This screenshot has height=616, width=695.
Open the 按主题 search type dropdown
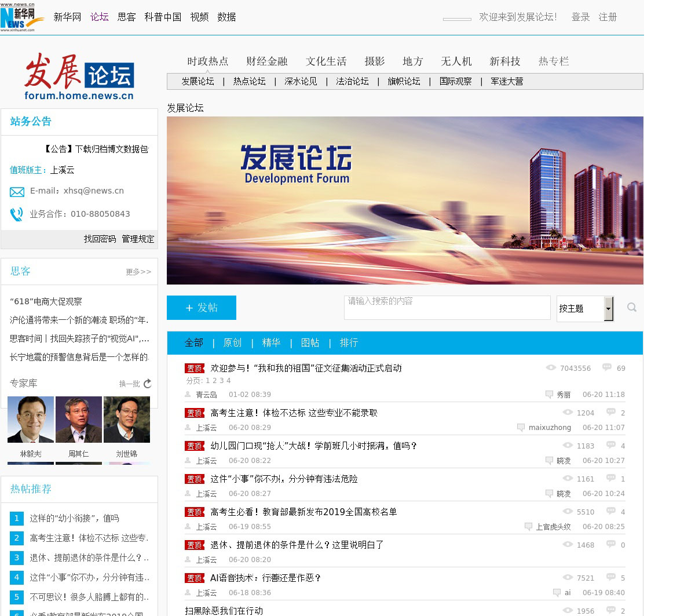click(x=608, y=308)
